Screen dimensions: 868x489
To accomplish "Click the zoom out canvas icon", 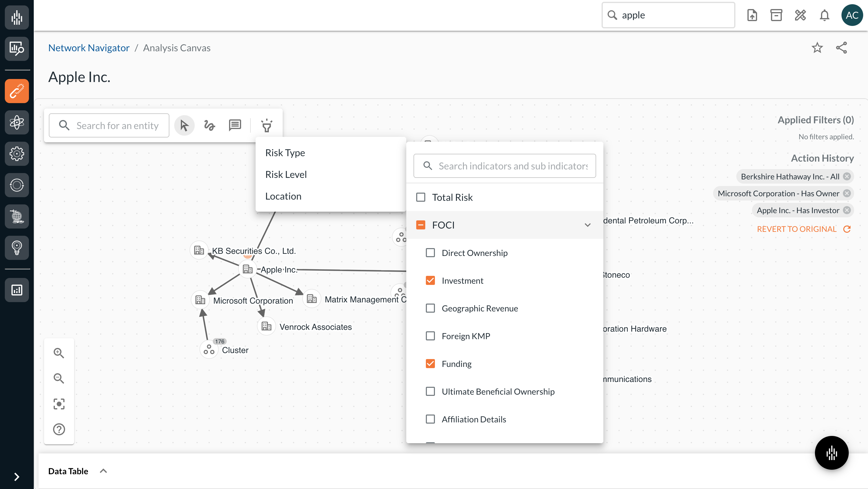I will click(59, 378).
